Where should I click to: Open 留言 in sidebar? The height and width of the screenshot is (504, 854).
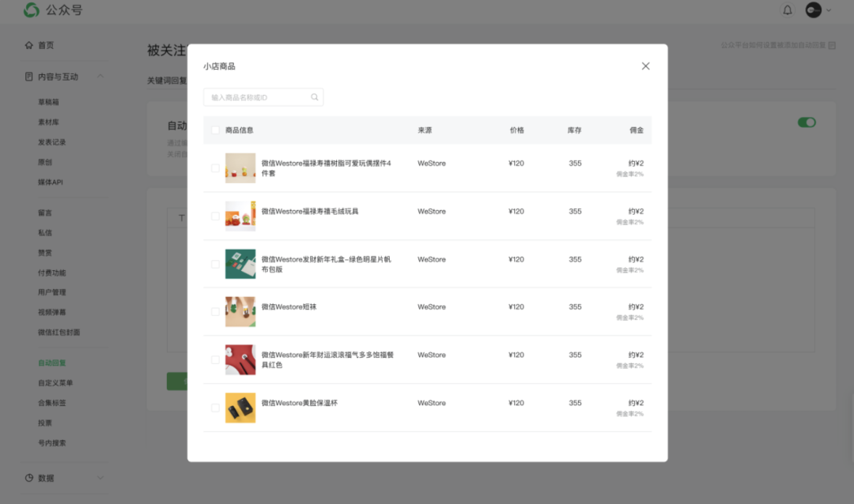click(x=44, y=213)
